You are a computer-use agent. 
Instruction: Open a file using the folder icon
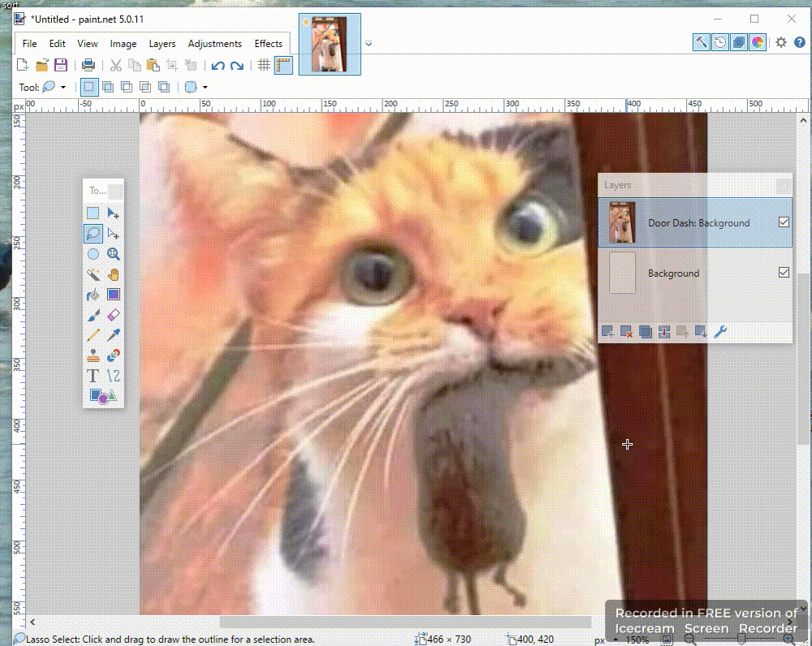(x=42, y=65)
